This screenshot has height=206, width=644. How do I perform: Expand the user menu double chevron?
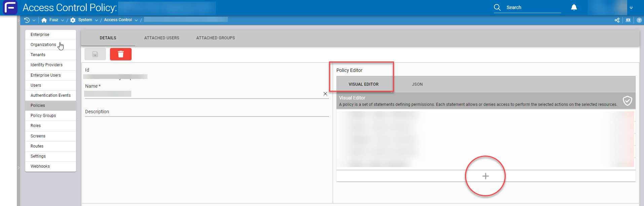point(631,7)
